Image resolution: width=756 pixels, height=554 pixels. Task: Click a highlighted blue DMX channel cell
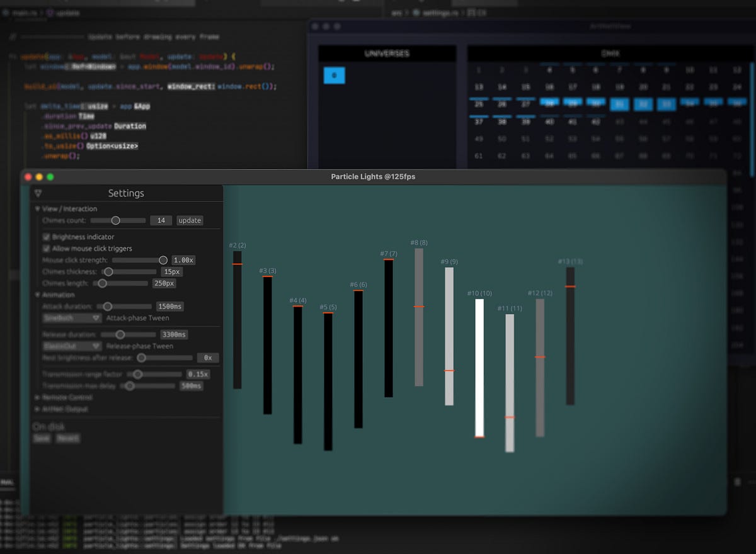619,104
